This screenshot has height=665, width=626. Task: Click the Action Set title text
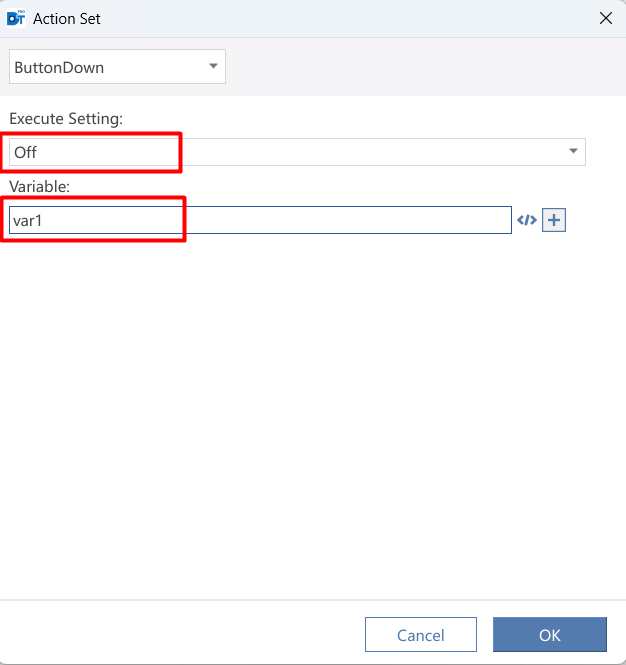pos(67,19)
